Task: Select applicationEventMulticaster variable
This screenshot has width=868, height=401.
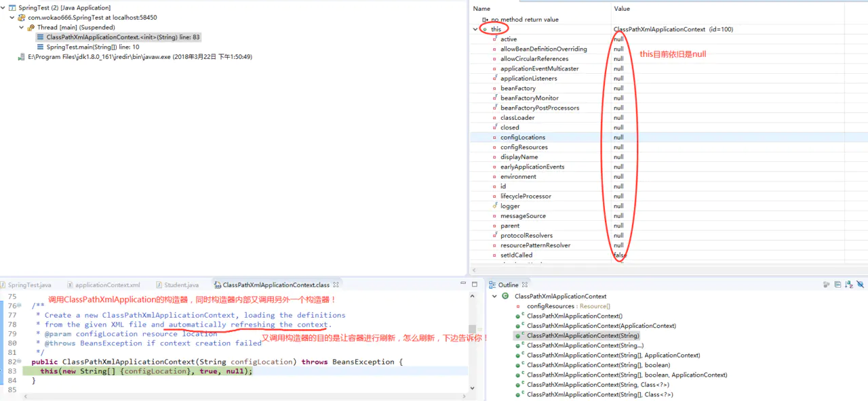Action: [540, 68]
